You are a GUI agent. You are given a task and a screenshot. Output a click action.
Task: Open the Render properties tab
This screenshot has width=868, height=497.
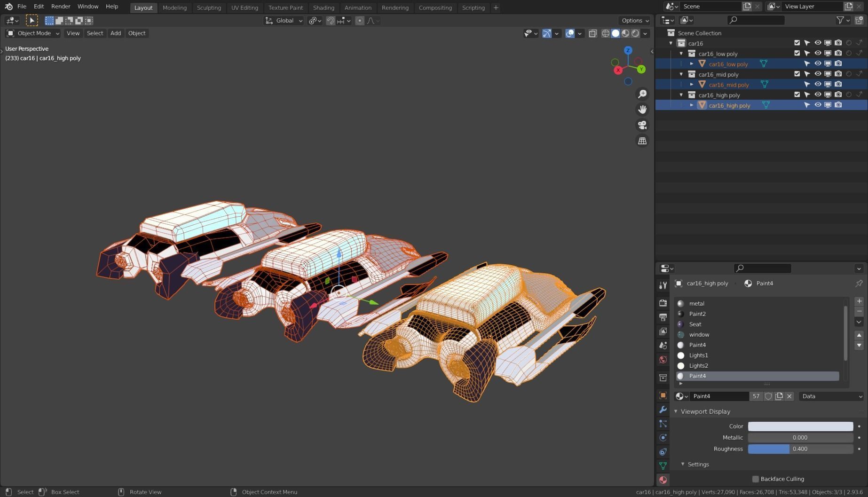[663, 303]
